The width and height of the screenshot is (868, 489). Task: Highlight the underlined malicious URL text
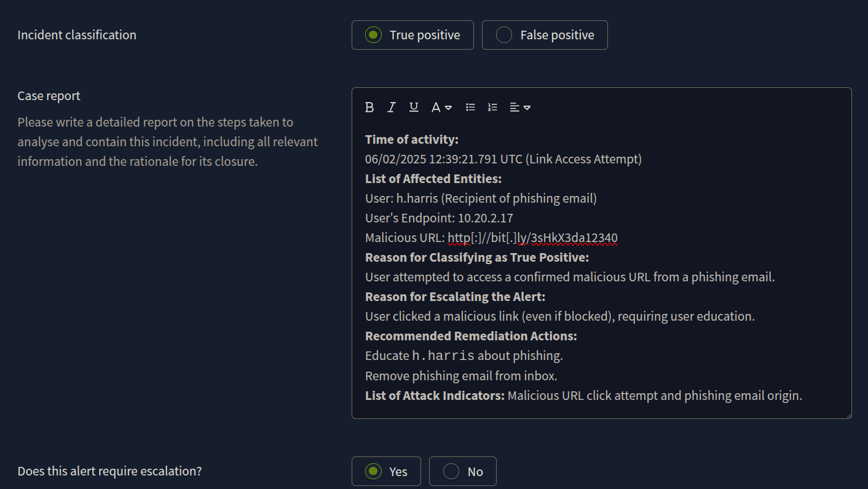coord(532,237)
